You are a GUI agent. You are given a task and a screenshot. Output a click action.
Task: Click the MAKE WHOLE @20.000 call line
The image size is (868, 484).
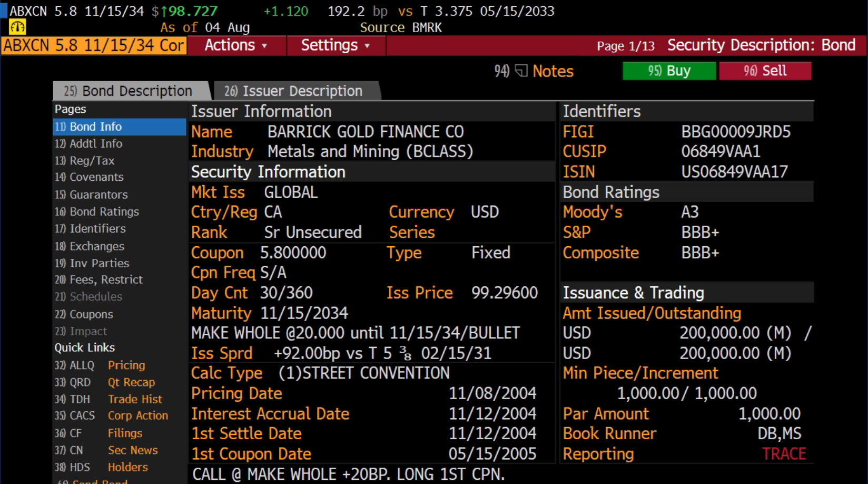tap(356, 333)
